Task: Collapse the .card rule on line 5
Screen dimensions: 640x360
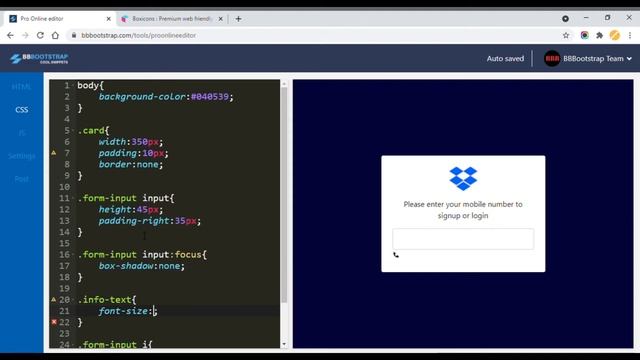Action: (73, 131)
